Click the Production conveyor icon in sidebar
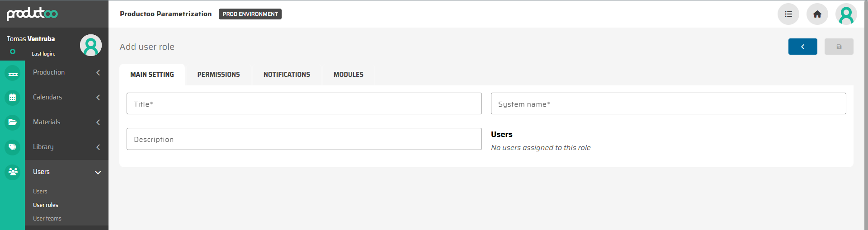The height and width of the screenshot is (230, 868). 13,73
